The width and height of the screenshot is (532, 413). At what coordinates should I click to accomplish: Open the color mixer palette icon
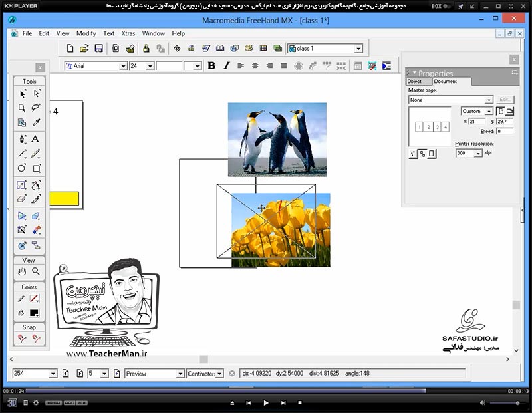tap(249, 48)
